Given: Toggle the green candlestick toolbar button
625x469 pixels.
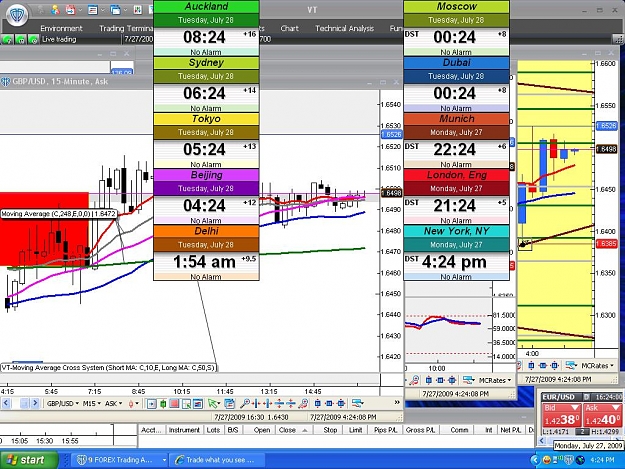Looking at the screenshot, I should click(x=163, y=404).
